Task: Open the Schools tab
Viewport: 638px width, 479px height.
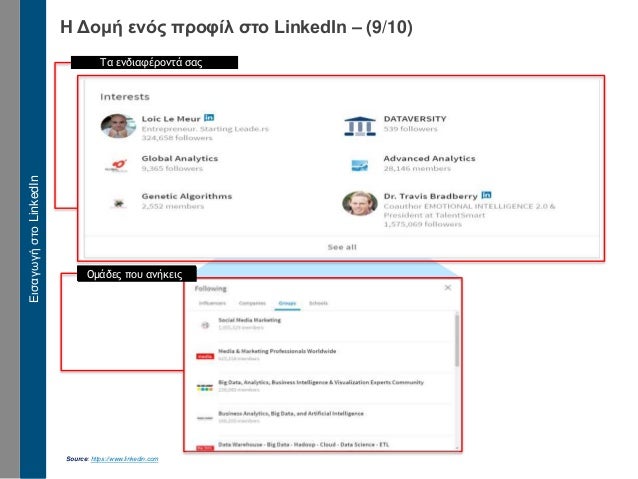Action: tap(318, 303)
